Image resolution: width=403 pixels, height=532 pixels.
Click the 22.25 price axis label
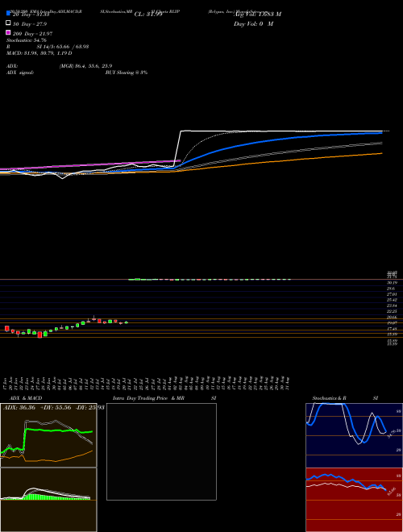click(x=393, y=311)
